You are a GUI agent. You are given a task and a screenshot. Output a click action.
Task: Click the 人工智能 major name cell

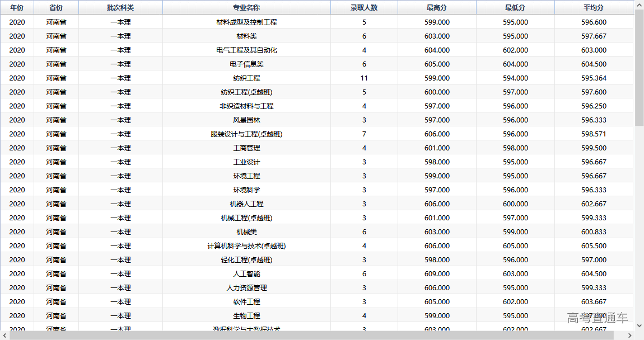point(246,274)
